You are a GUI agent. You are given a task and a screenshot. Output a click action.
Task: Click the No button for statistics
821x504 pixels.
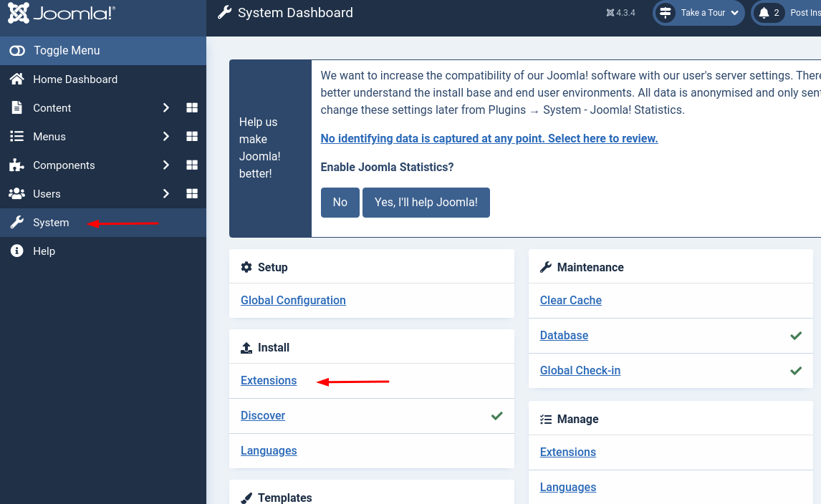340,203
